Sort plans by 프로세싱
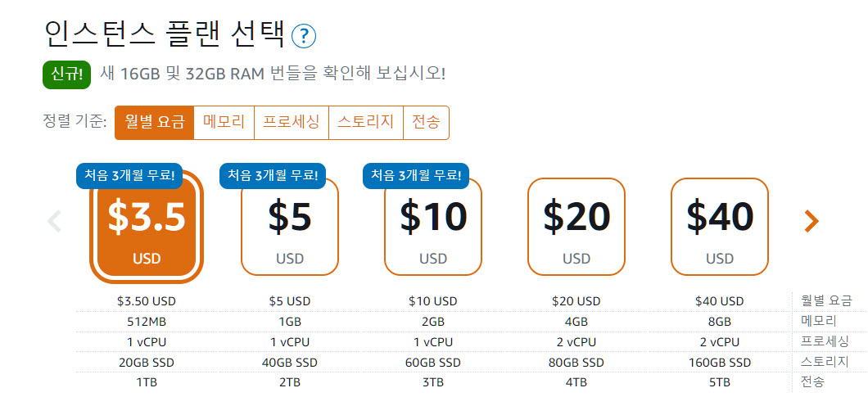Viewport: 868px width, 415px height. (x=292, y=122)
